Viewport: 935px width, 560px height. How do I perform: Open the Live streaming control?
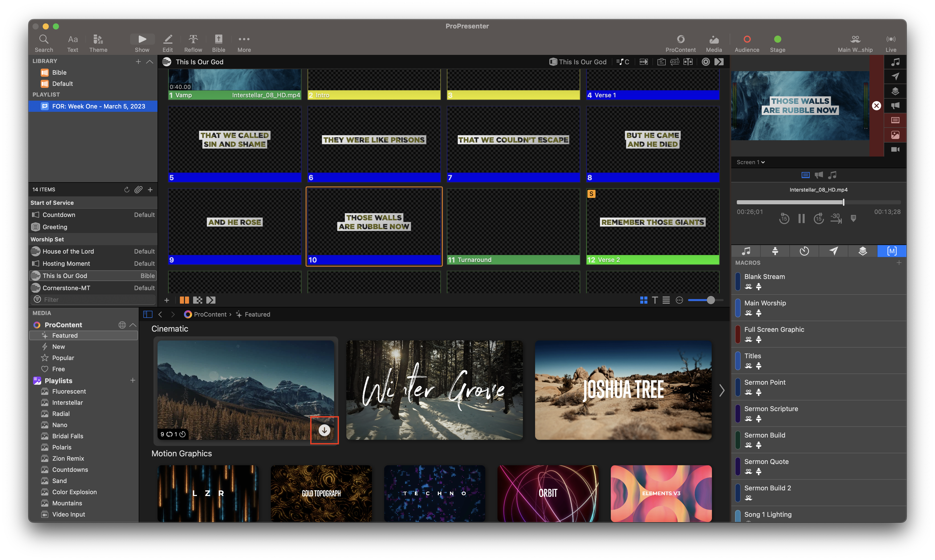(x=891, y=43)
